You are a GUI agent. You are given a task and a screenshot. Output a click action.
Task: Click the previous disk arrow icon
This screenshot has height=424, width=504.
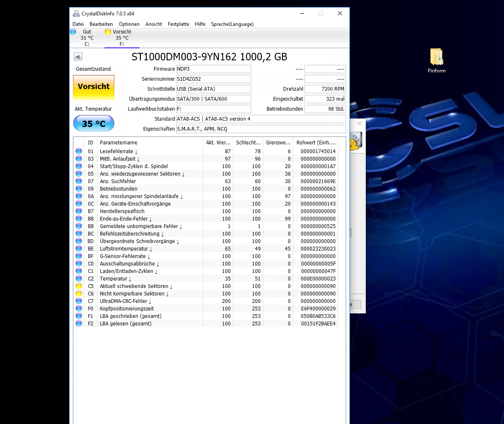(x=78, y=57)
